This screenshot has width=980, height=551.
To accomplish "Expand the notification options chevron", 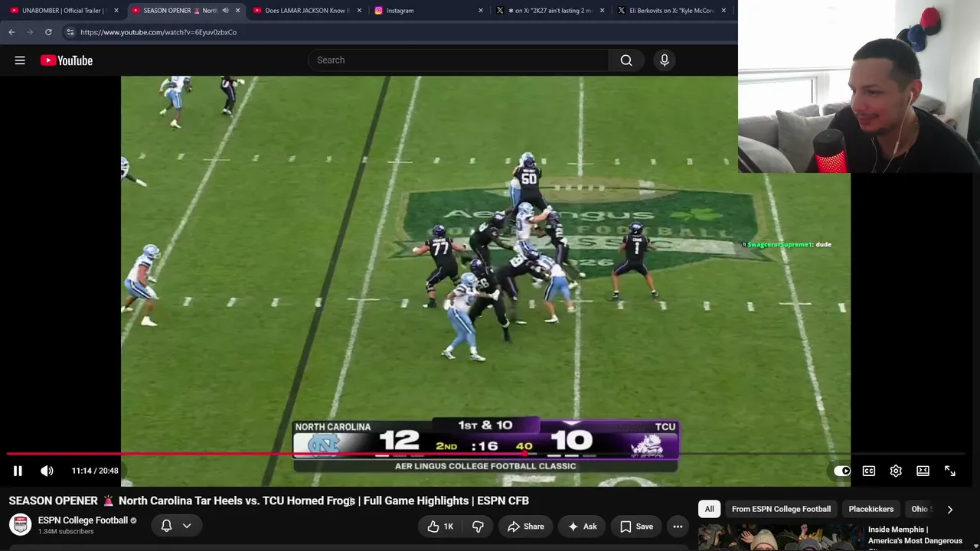I will coord(187,526).
